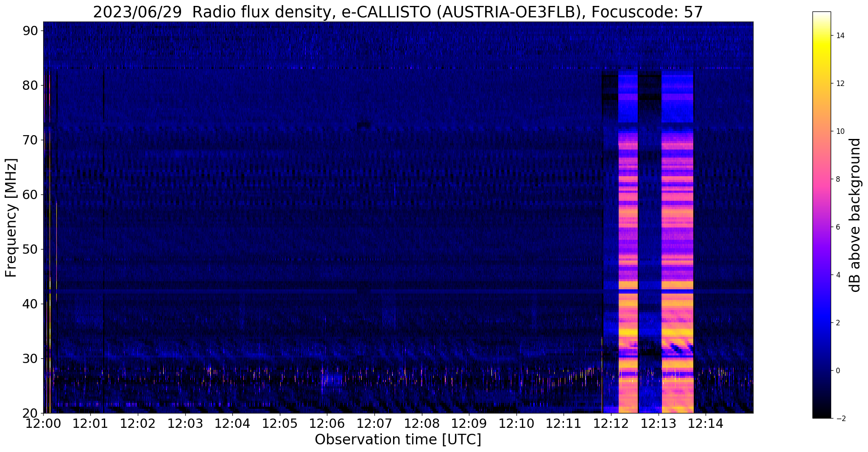The image size is (868, 452).
Task: Click the 12:01 time tick label
Action: coord(90,424)
